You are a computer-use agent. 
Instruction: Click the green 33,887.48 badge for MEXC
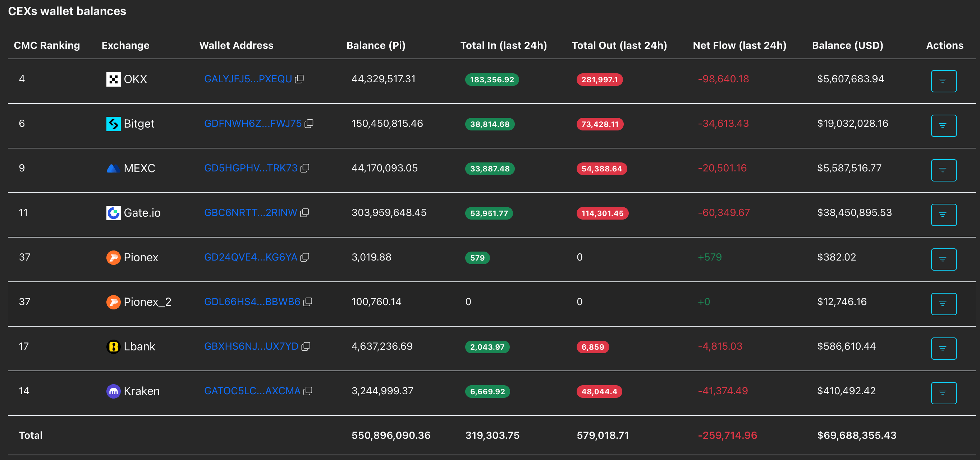pos(490,169)
